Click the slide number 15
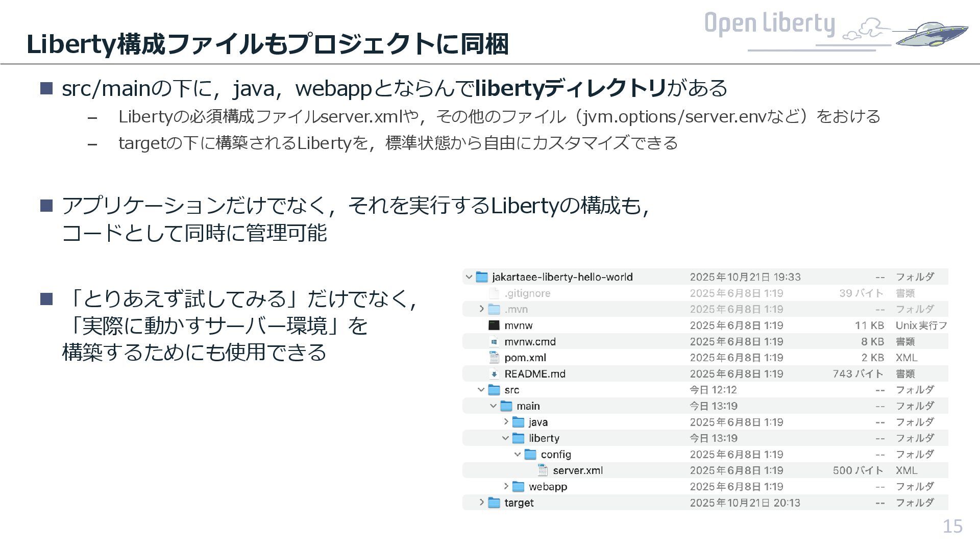The image size is (980, 551). 952,526
